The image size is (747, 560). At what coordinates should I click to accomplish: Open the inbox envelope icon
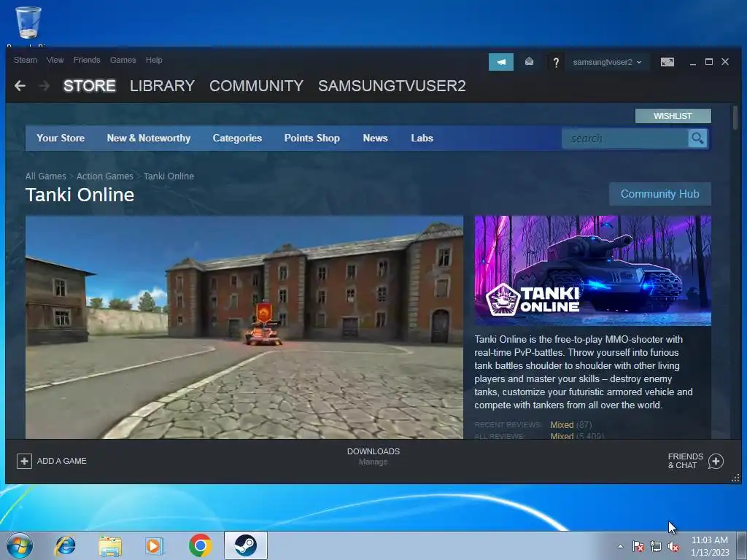pyautogui.click(x=529, y=62)
